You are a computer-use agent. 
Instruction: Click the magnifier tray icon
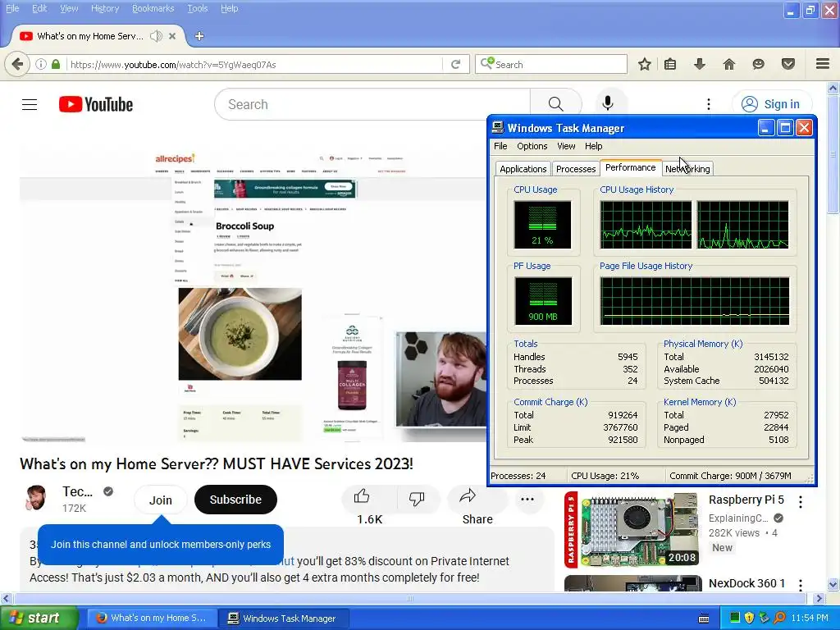coord(779,618)
